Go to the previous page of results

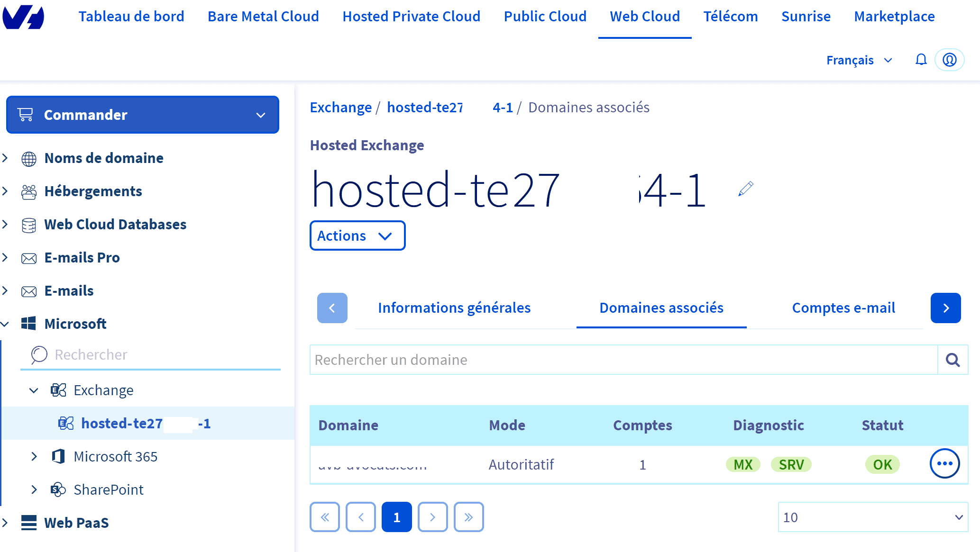[x=361, y=517]
